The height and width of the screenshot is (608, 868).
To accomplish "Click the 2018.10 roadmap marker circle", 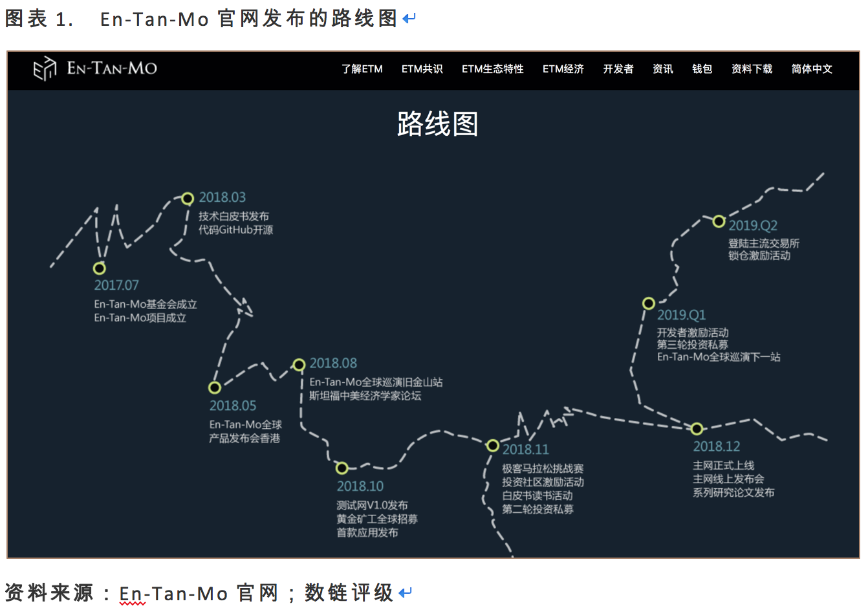I will click(x=342, y=468).
